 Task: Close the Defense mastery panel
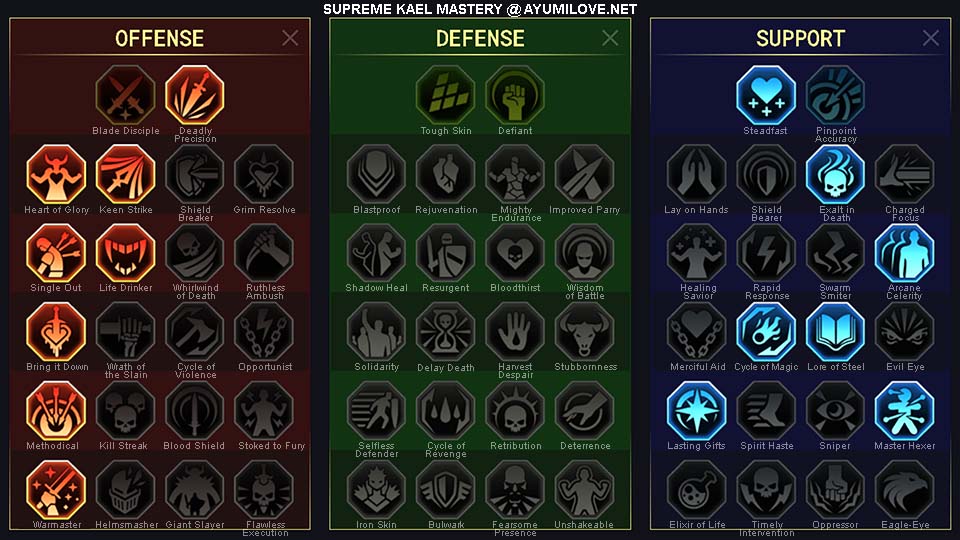click(x=610, y=38)
